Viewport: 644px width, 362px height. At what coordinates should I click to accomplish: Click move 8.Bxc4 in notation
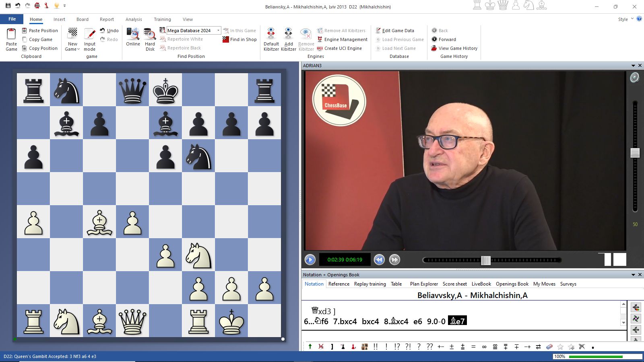tap(396, 321)
